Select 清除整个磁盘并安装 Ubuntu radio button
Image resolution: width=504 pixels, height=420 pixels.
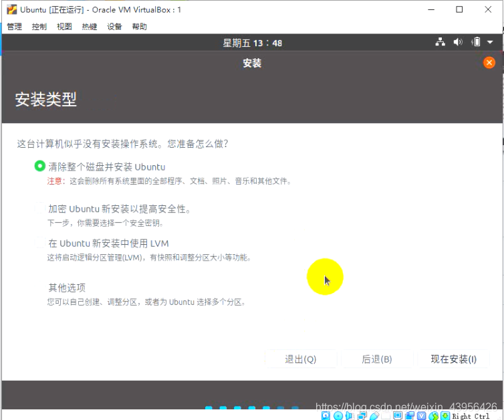40,167
